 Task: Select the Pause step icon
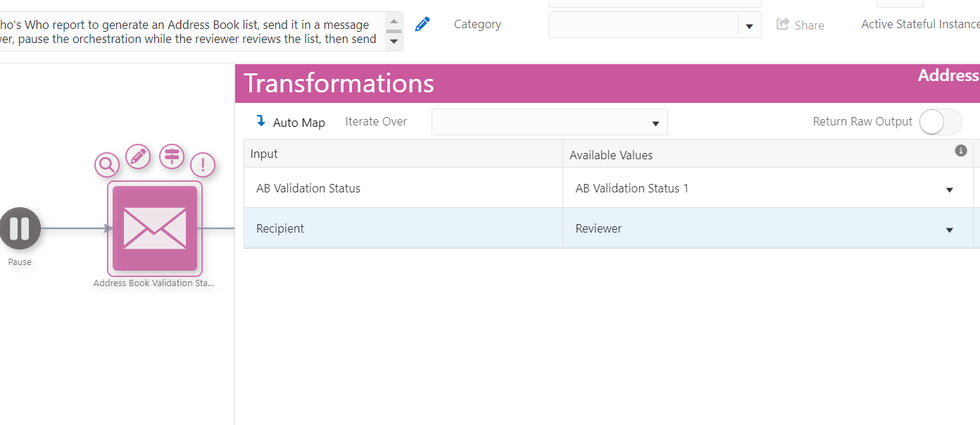(20, 228)
